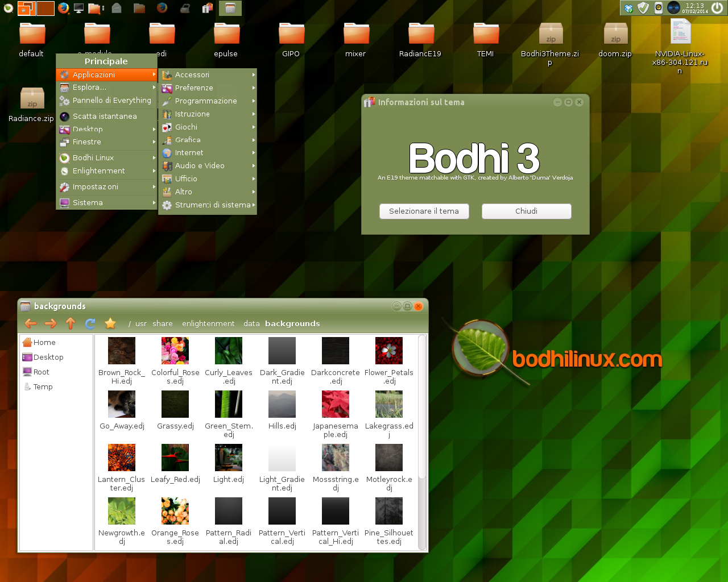
Task: Click enlightenment in the path bar
Action: click(208, 323)
